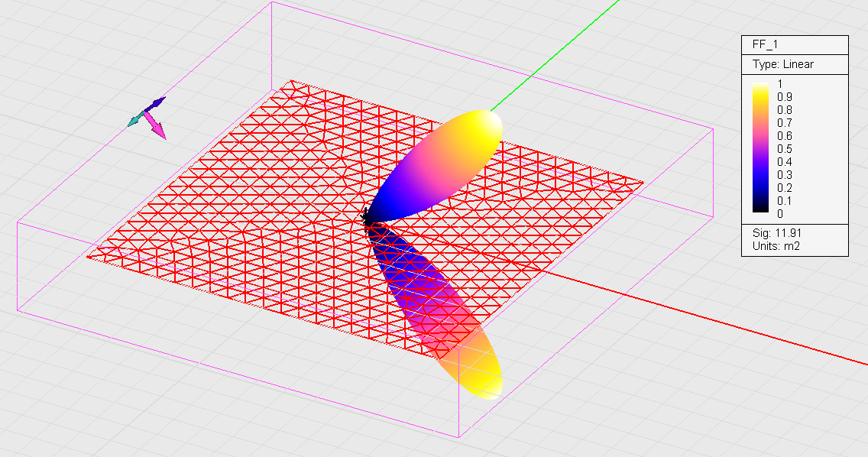Select the red triangular mesh plate

coord(229,191)
